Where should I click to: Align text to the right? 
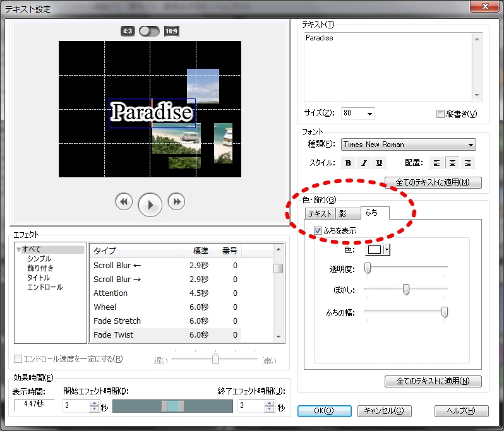[x=467, y=163]
